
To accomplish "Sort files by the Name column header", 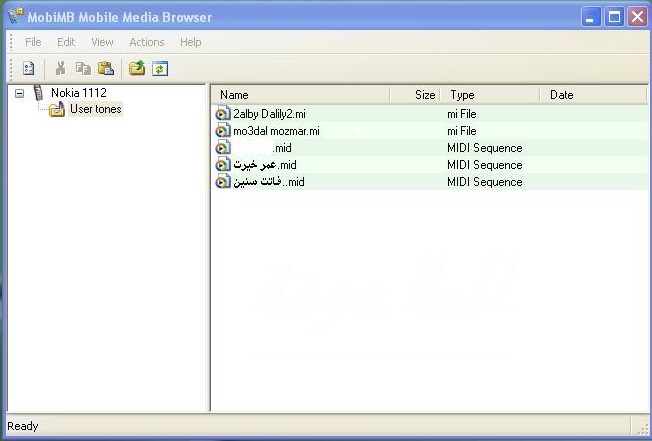I will coord(301,95).
